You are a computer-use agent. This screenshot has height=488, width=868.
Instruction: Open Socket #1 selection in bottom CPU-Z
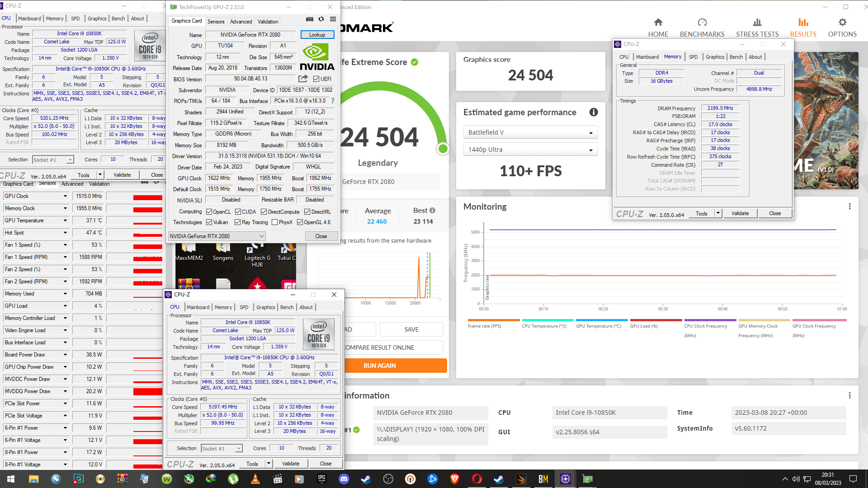pyautogui.click(x=222, y=449)
